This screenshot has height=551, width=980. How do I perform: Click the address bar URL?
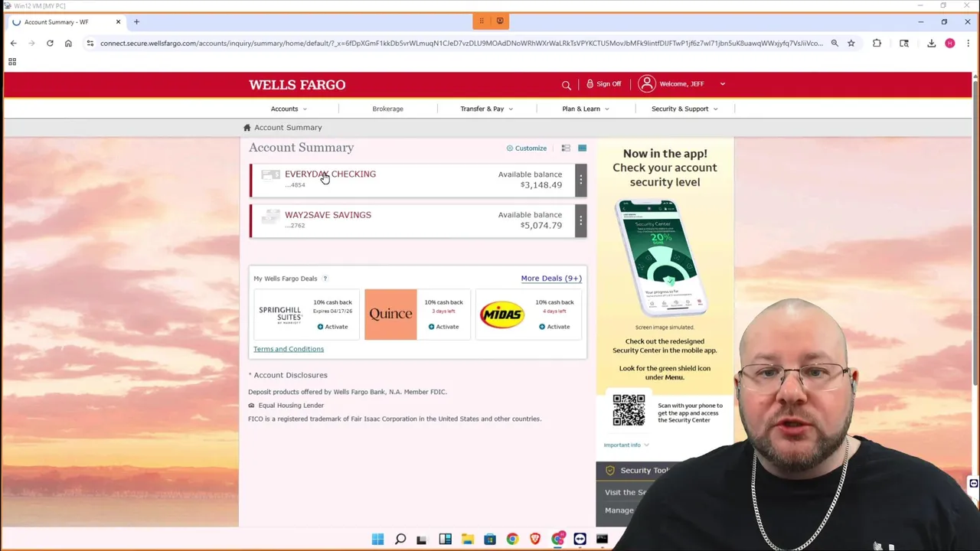click(461, 44)
